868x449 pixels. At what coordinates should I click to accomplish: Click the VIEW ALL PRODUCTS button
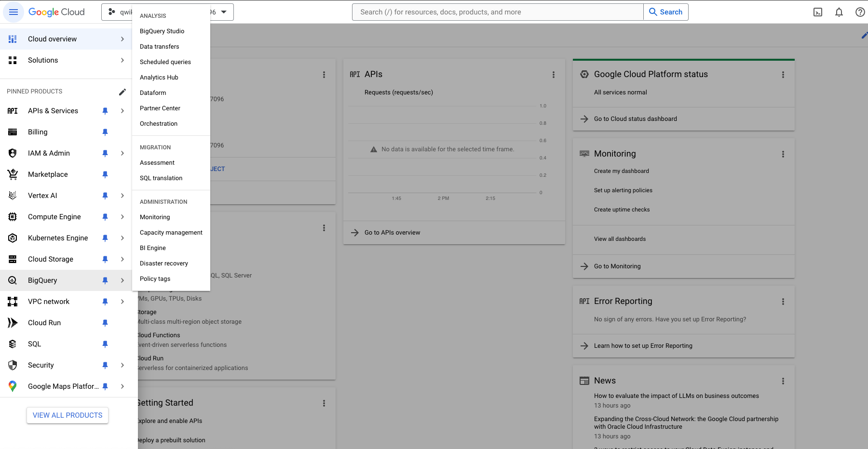[68, 415]
